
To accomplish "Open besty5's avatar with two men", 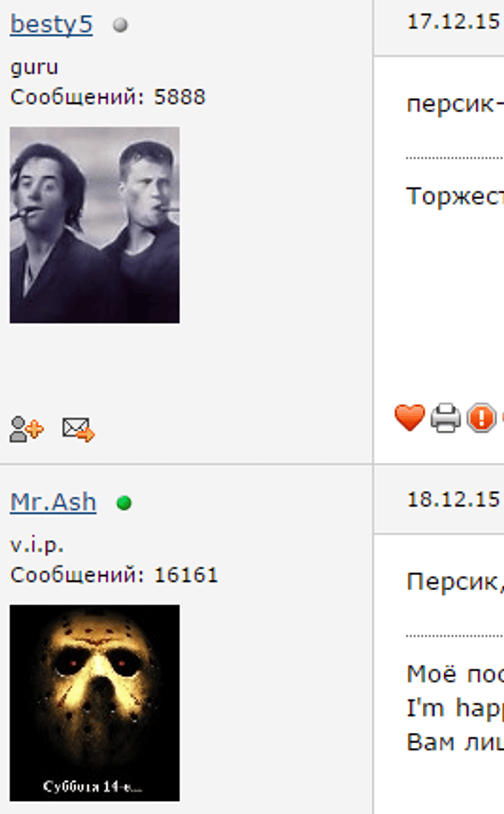I will [x=94, y=225].
